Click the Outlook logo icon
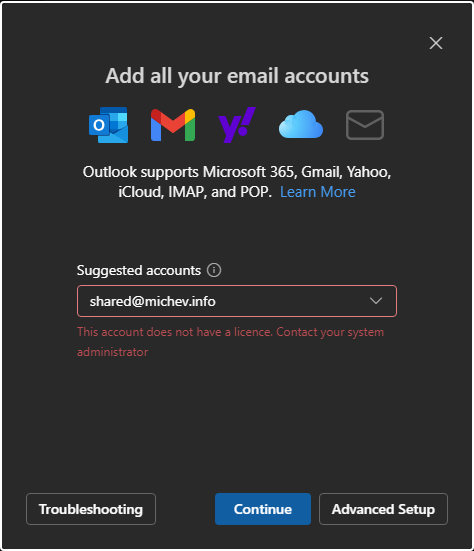This screenshot has height=551, width=474. point(109,125)
